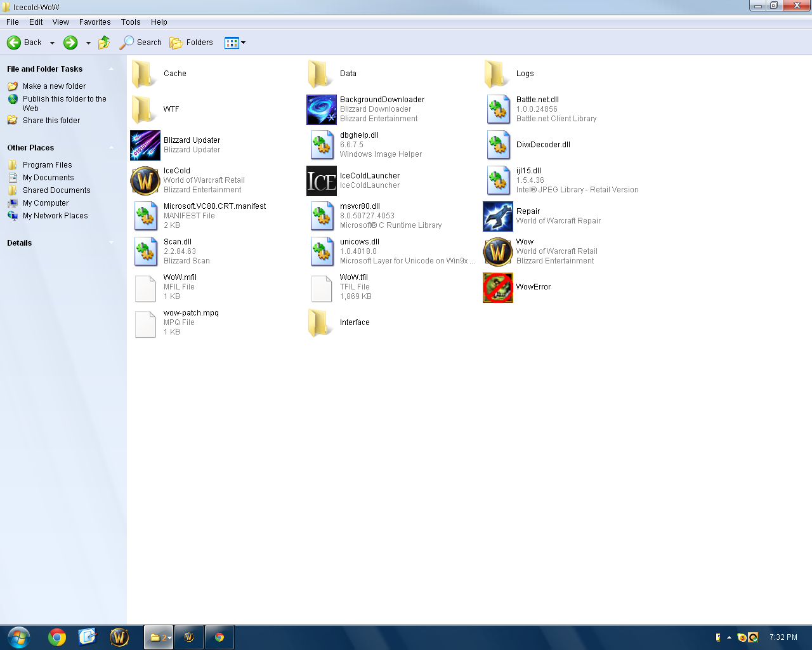Open the Favorites menu
This screenshot has width=812, height=650.
[95, 22]
